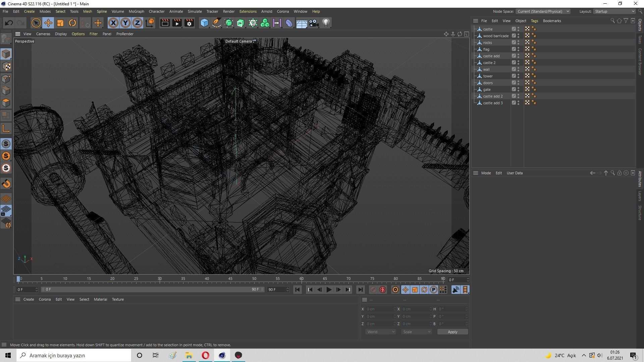The height and width of the screenshot is (362, 644).
Task: Toggle Enable Snap magnet icon
Action: coord(6,184)
